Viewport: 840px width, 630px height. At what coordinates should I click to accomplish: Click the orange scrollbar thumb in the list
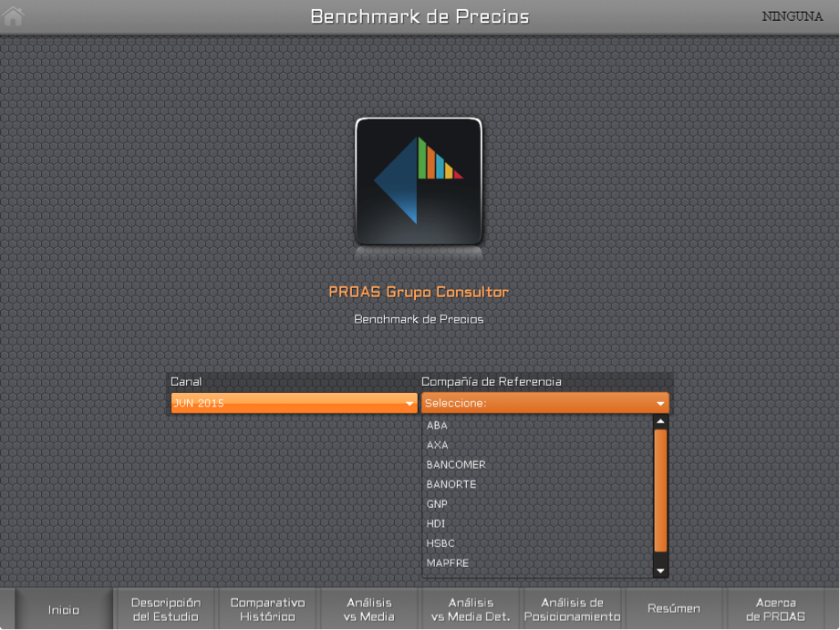(660, 490)
